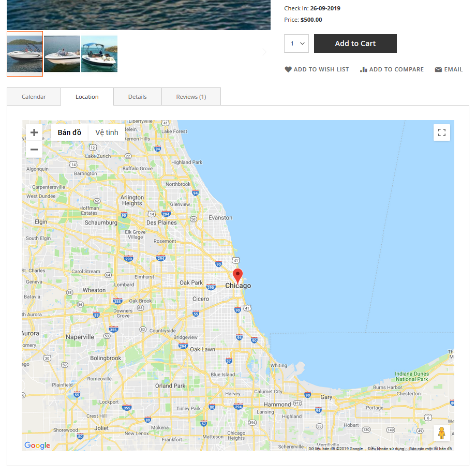
Task: Click the heart Add to Wish List icon
Action: point(288,69)
